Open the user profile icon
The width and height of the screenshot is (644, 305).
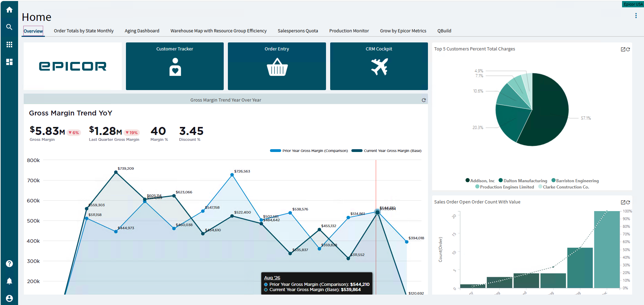pyautogui.click(x=9, y=298)
